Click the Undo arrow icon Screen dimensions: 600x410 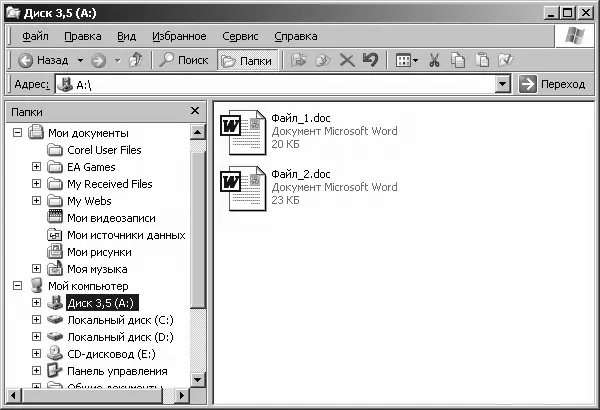pyautogui.click(x=370, y=60)
